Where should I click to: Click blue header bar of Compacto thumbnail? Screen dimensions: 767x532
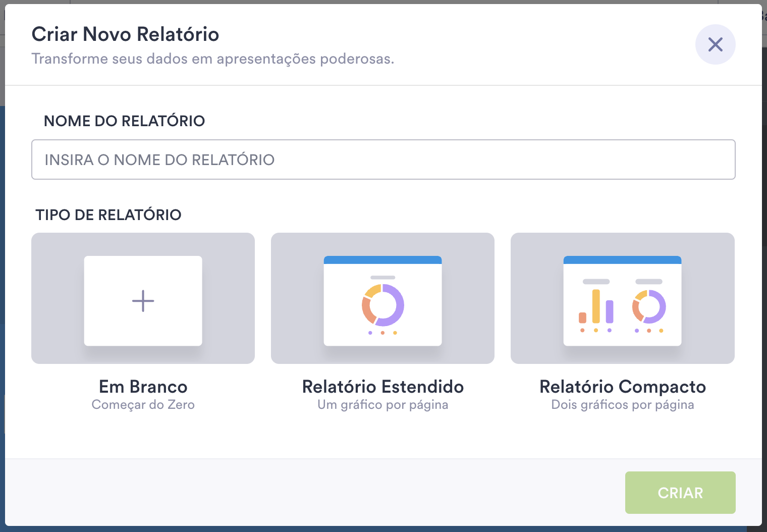coord(623,260)
